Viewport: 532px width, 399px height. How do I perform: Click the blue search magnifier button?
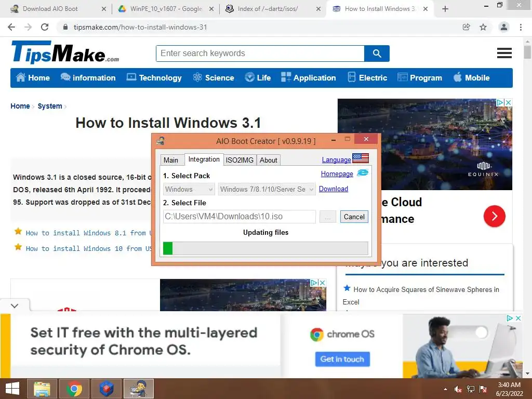[x=377, y=54]
